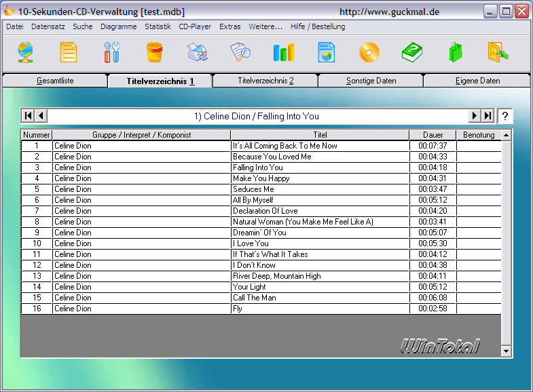Click the exit door icon
The height and width of the screenshot is (392, 533).
498,52
